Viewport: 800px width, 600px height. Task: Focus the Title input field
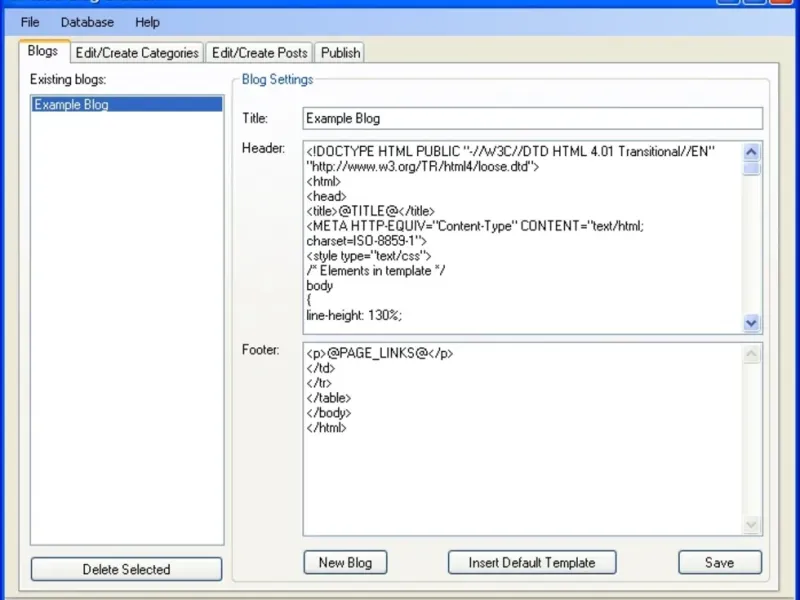click(x=533, y=118)
